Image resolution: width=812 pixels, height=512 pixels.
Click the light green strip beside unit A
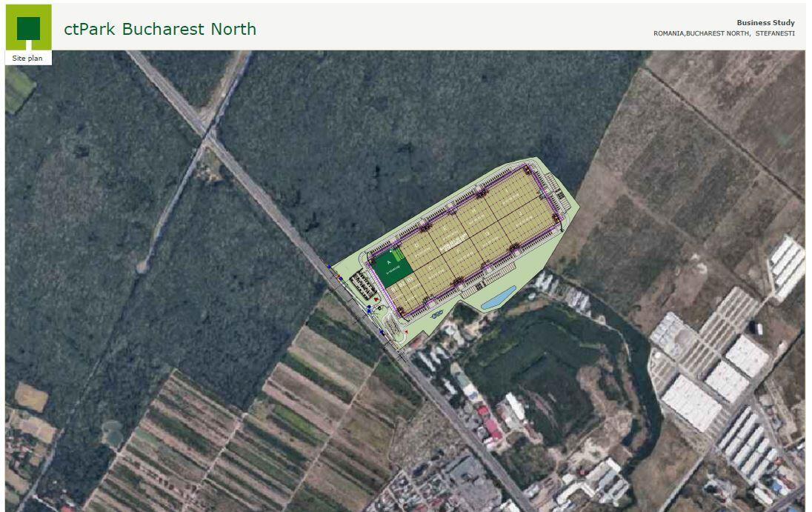tap(399, 255)
